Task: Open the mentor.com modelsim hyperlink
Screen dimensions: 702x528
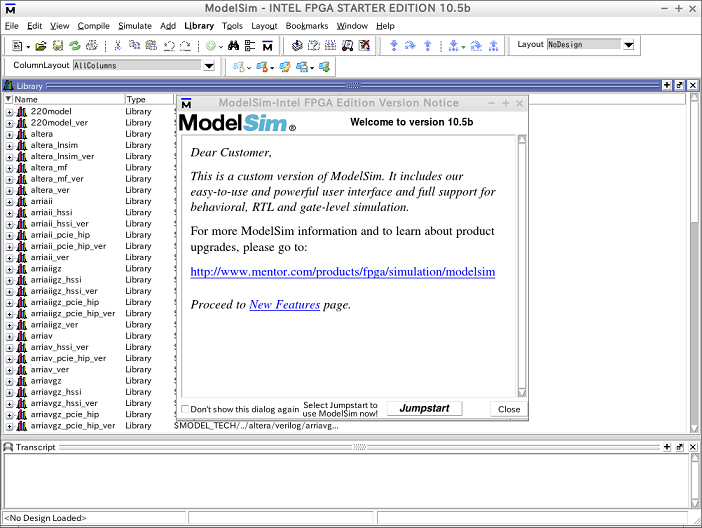Action: coord(342,272)
